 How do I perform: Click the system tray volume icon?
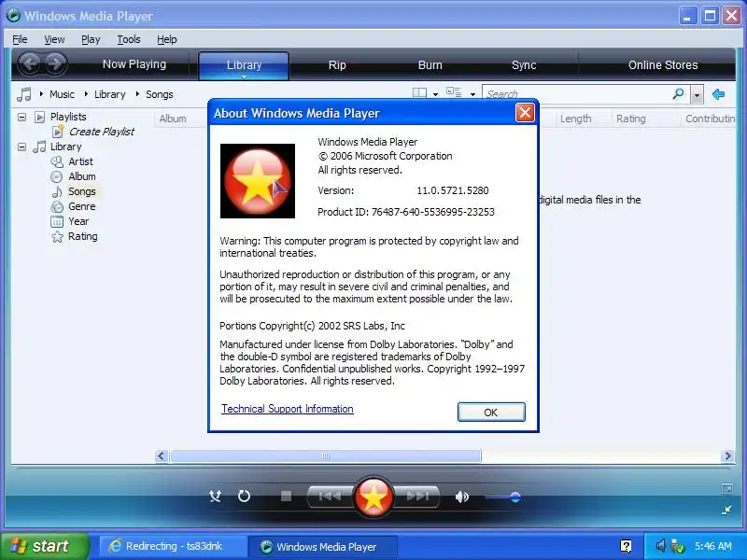point(660,546)
